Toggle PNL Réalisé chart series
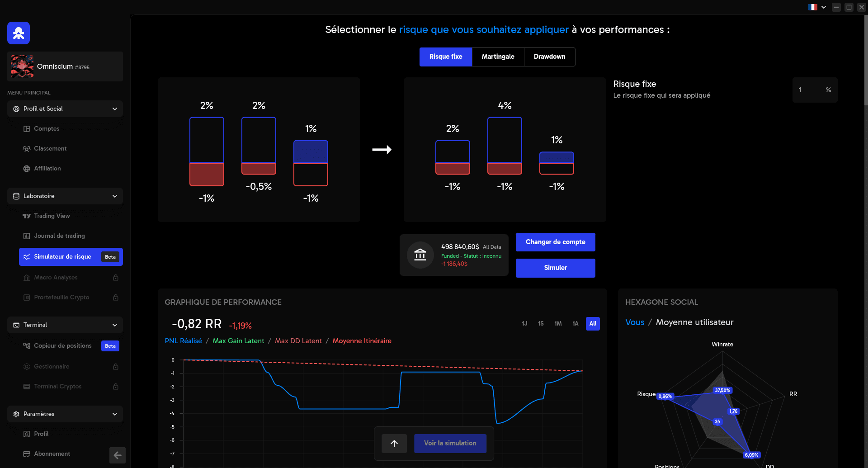The height and width of the screenshot is (468, 868). tap(183, 341)
